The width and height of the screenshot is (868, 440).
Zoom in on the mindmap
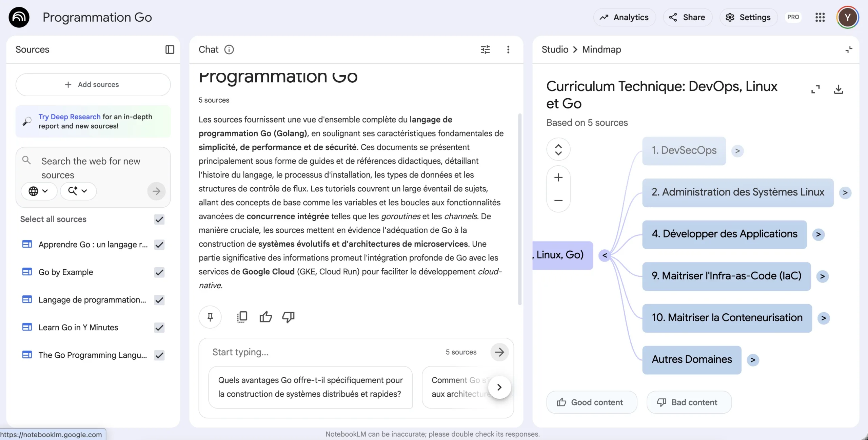[558, 177]
